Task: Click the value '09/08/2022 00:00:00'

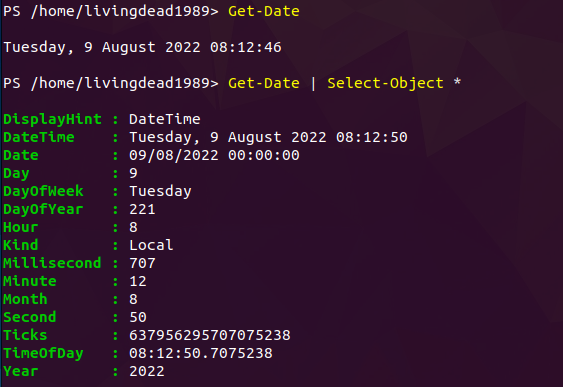Action: 214,155
